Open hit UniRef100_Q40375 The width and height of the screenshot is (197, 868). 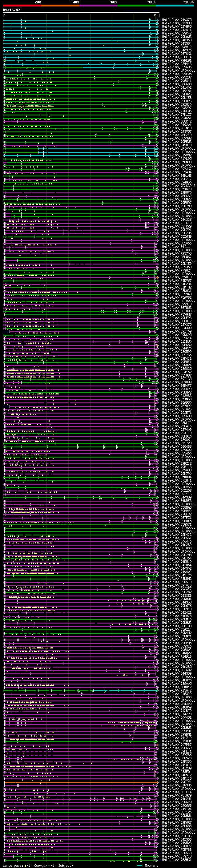click(x=177, y=20)
